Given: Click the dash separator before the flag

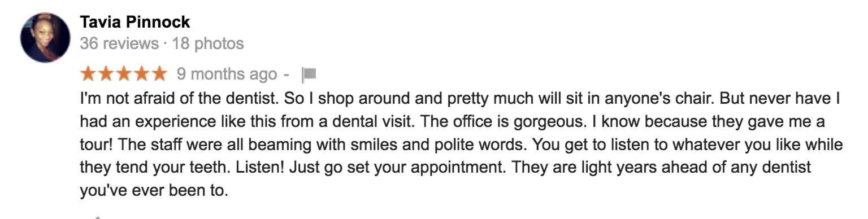Looking at the screenshot, I should pyautogui.click(x=286, y=75).
